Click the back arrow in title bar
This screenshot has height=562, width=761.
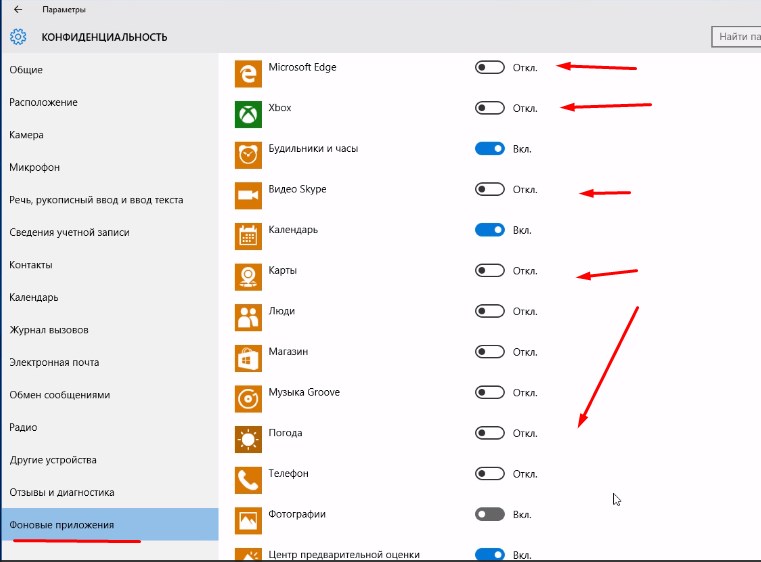[x=18, y=9]
